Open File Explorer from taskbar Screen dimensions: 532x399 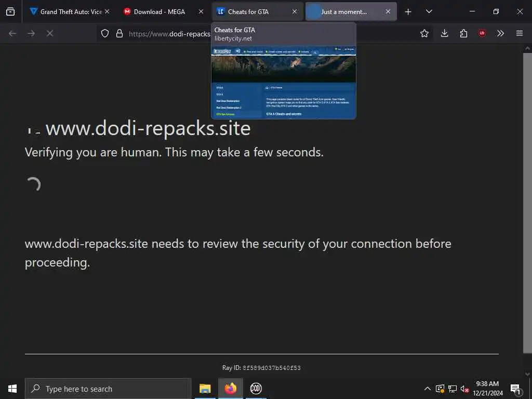205,389
